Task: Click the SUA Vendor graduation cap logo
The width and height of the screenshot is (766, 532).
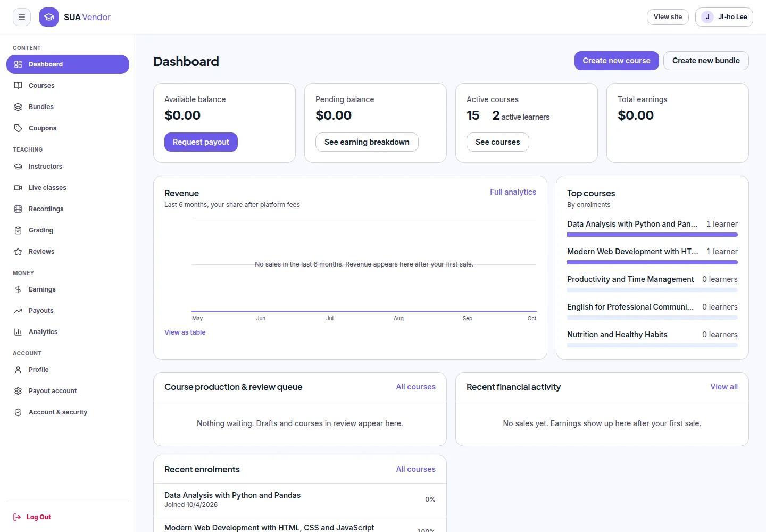Action: tap(49, 17)
